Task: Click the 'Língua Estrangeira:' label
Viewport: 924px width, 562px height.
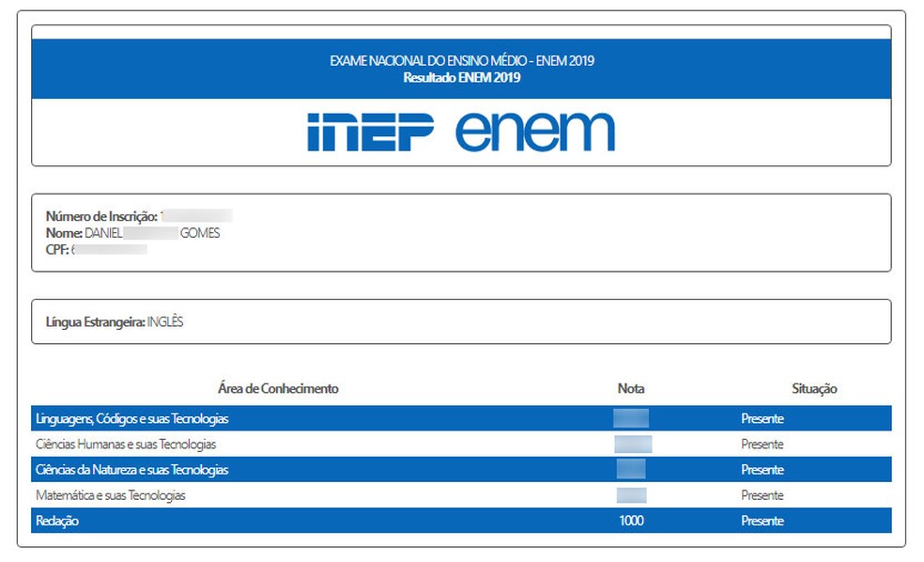Action: coord(96,322)
